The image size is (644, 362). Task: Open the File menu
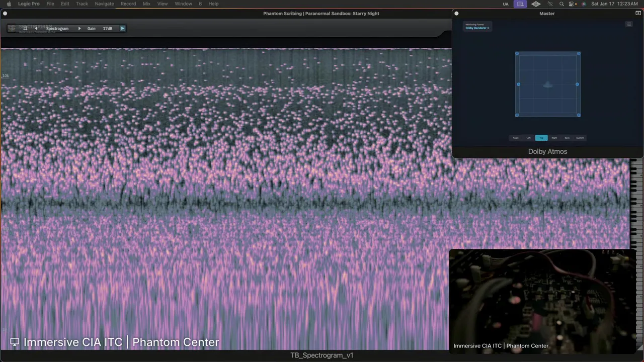click(x=50, y=4)
